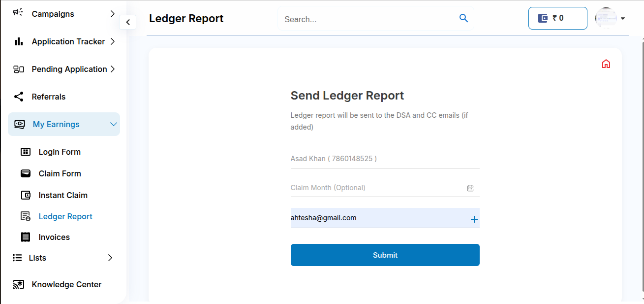Collapse the sidebar with the arrow button
This screenshot has width=644, height=304.
[128, 22]
